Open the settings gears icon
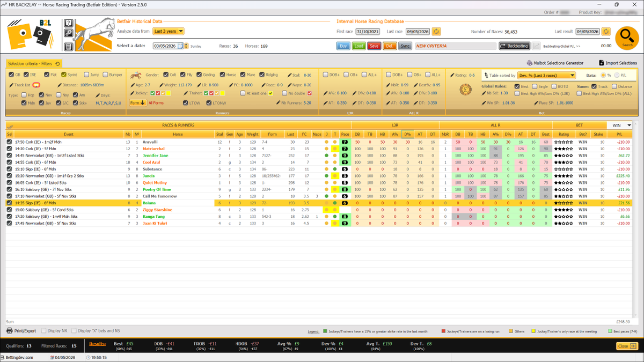644x362 pixels. (x=68, y=33)
